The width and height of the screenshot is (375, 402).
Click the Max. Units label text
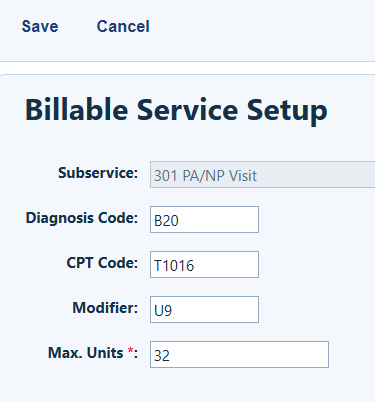coord(86,353)
